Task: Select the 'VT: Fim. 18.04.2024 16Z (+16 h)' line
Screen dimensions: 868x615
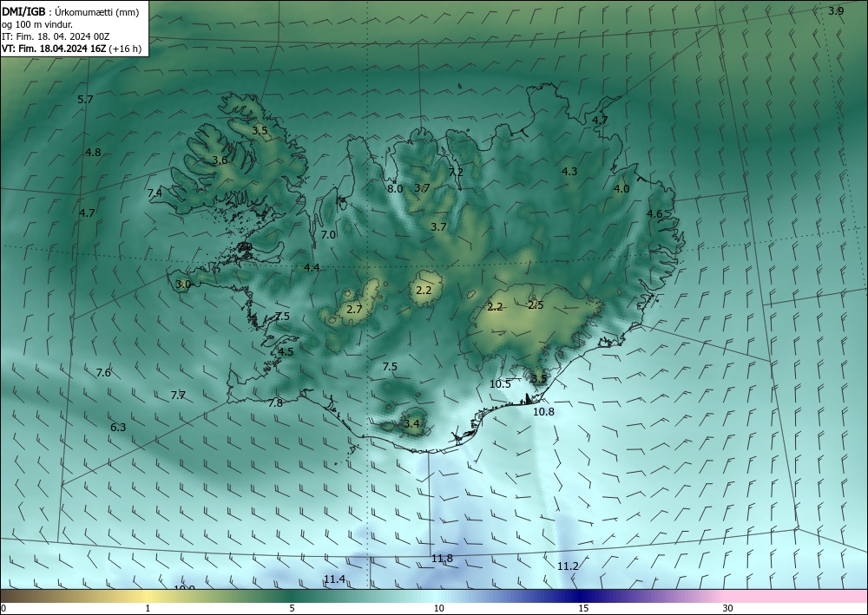Action: [71, 49]
